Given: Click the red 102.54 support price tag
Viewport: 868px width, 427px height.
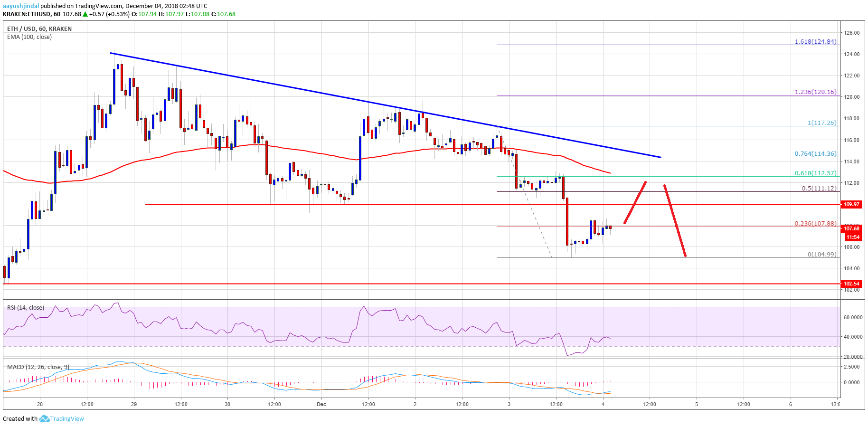Looking at the screenshot, I should tap(851, 284).
